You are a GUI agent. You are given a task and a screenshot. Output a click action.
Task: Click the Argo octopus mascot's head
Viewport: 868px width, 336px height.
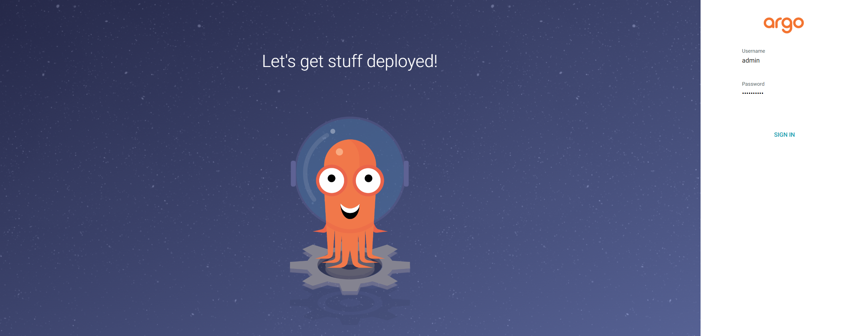(x=350, y=155)
